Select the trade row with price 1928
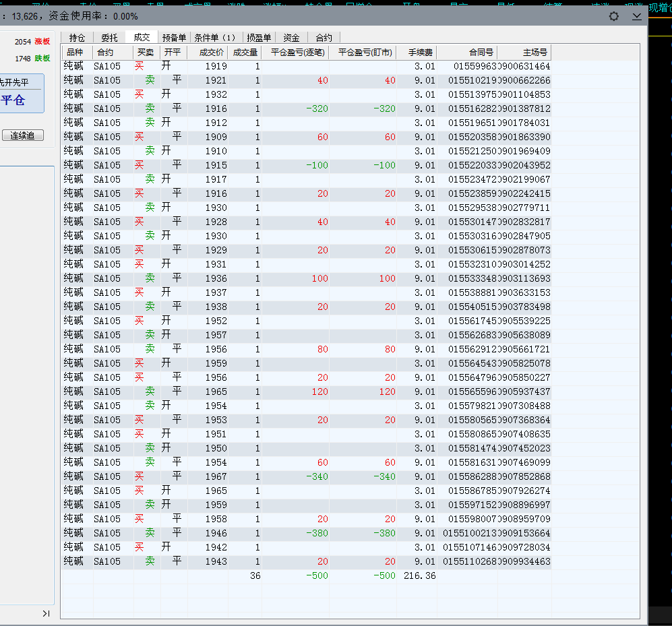Viewport: 672px width, 626px height. (307, 222)
